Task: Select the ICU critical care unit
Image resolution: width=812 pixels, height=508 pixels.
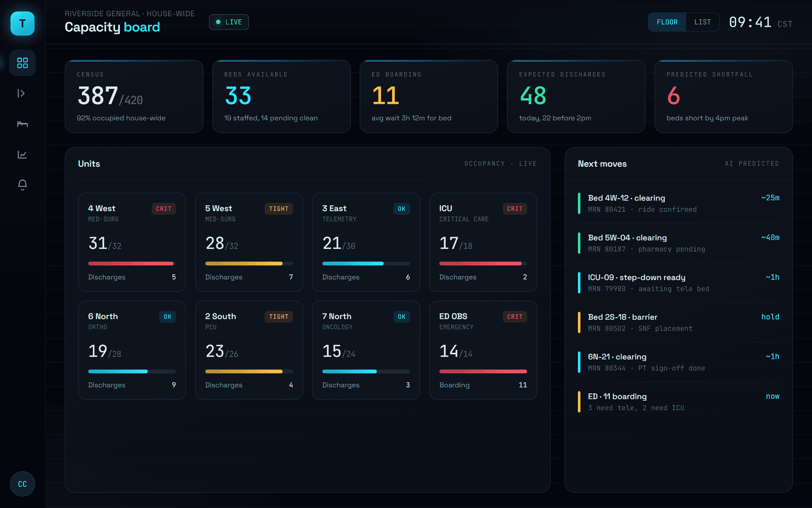Action: pyautogui.click(x=483, y=242)
